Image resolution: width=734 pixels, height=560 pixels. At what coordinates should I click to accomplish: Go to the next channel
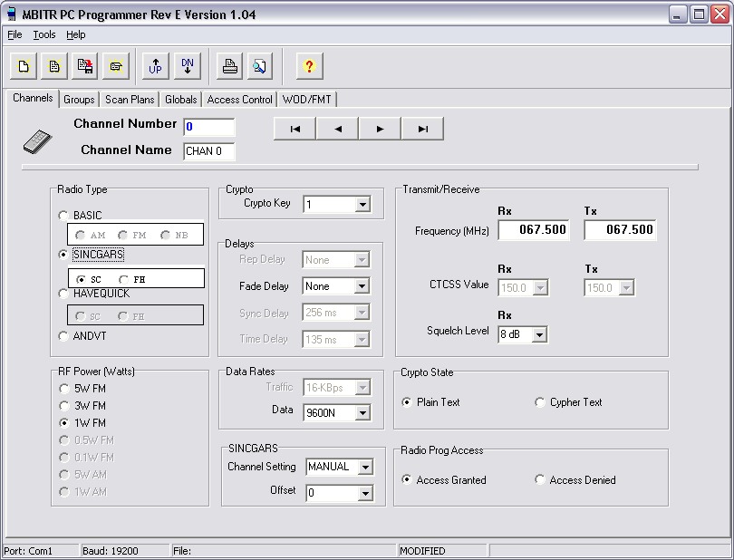(x=380, y=129)
